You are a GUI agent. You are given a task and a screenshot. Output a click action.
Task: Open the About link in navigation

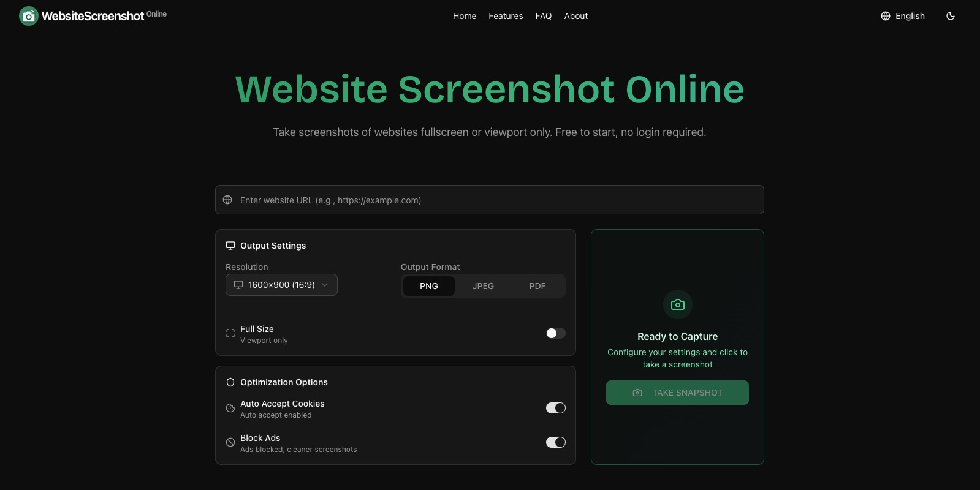575,16
